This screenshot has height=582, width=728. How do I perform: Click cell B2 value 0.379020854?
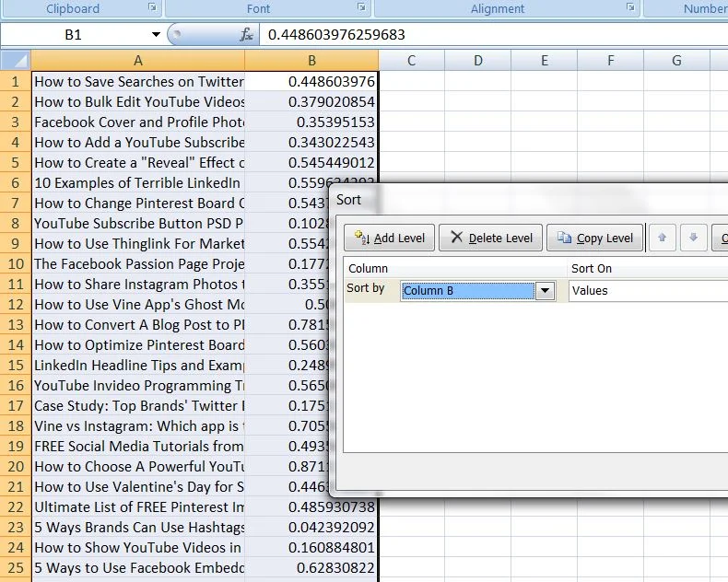tap(311, 101)
